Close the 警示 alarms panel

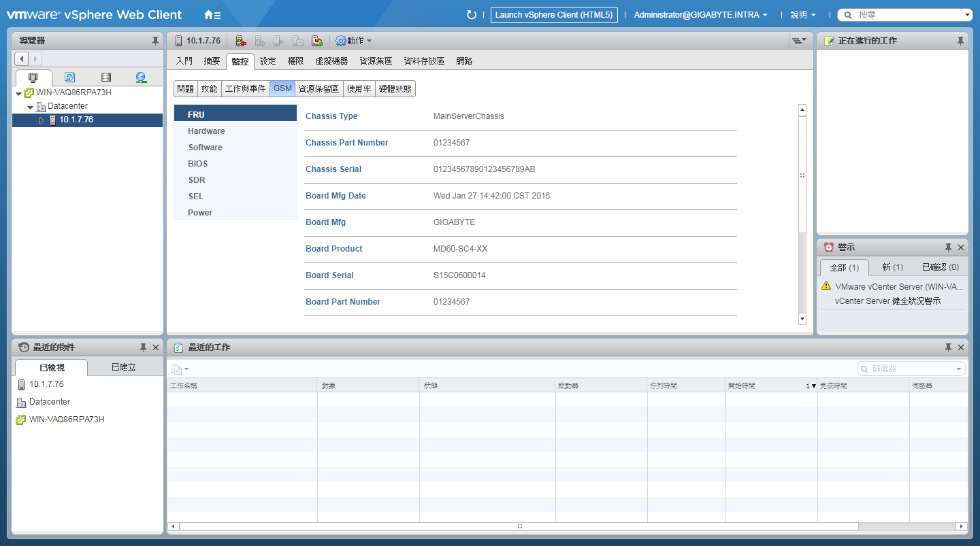pyautogui.click(x=961, y=248)
